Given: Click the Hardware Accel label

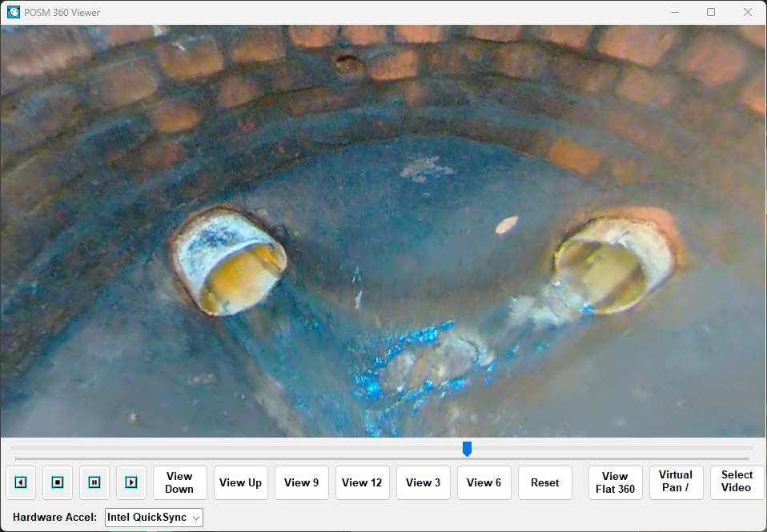Looking at the screenshot, I should point(54,518).
